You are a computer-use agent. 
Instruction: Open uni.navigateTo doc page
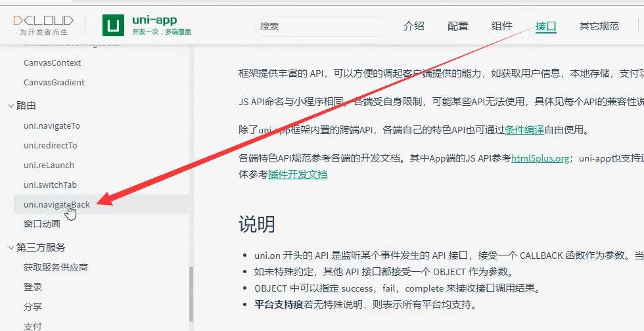click(52, 125)
